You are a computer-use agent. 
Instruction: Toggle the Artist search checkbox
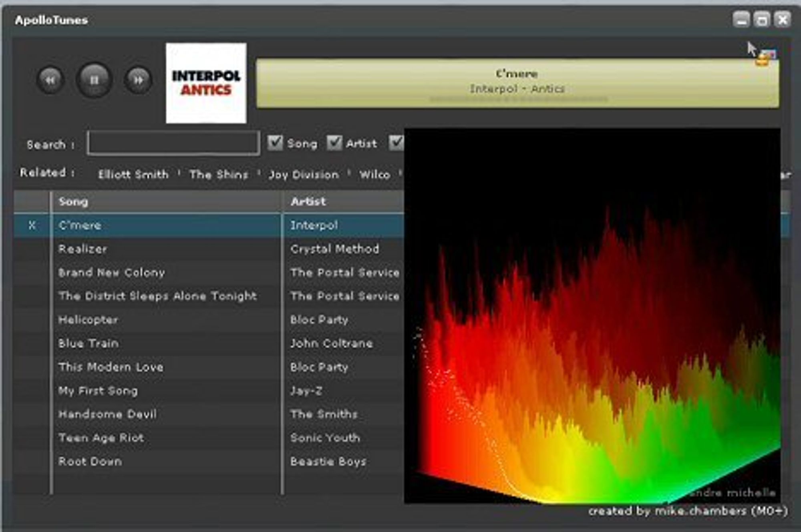point(334,143)
